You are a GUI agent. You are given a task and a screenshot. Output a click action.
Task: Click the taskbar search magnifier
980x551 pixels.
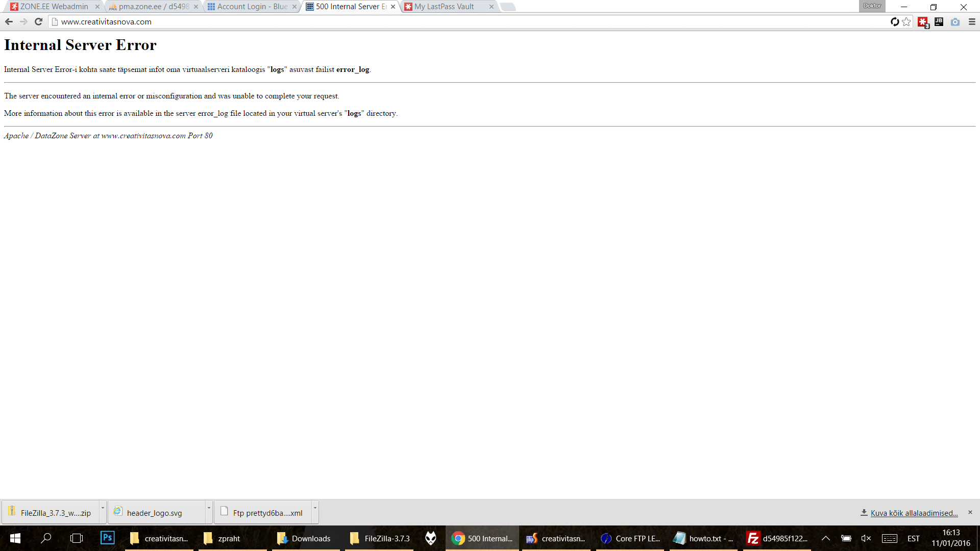tap(46, 538)
